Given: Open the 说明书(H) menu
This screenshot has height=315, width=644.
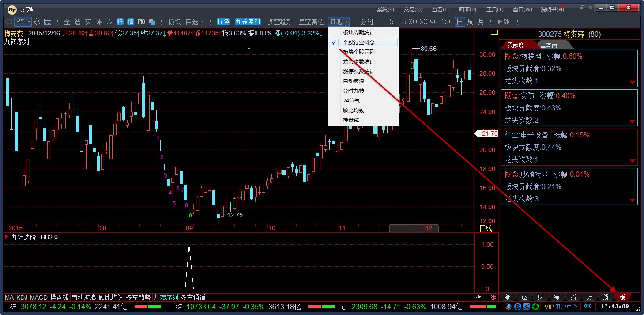Looking at the screenshot, I should [552, 10].
